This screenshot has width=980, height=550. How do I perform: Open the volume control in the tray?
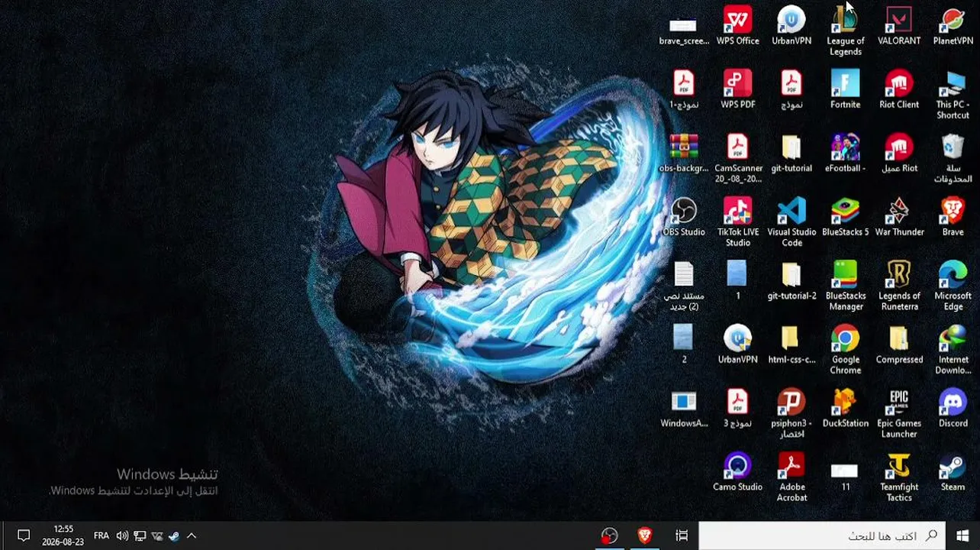pyautogui.click(x=122, y=535)
